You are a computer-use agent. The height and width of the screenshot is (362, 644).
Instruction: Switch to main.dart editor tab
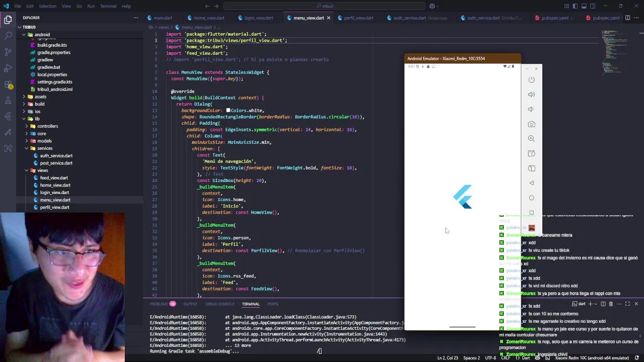(159, 18)
